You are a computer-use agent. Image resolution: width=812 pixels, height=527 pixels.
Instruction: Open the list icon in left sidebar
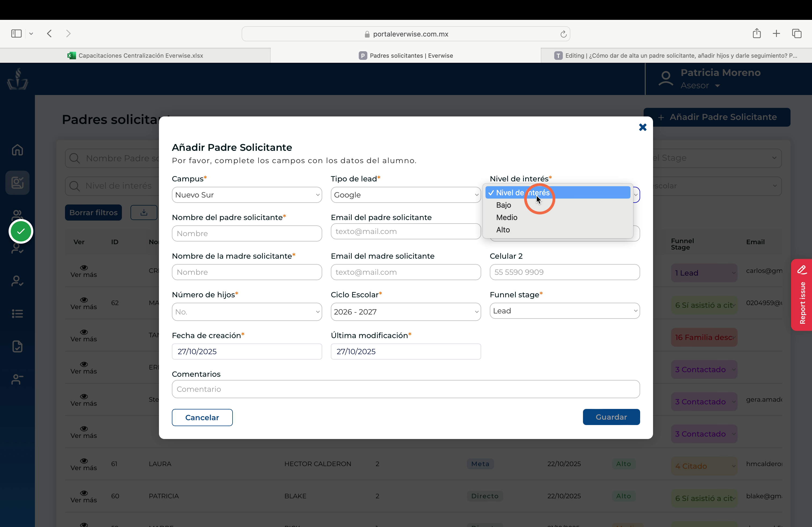pyautogui.click(x=17, y=314)
